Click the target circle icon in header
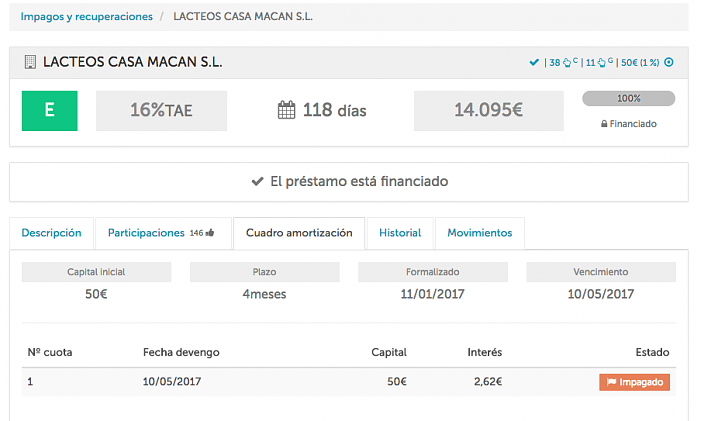725x421 pixels. point(669,63)
